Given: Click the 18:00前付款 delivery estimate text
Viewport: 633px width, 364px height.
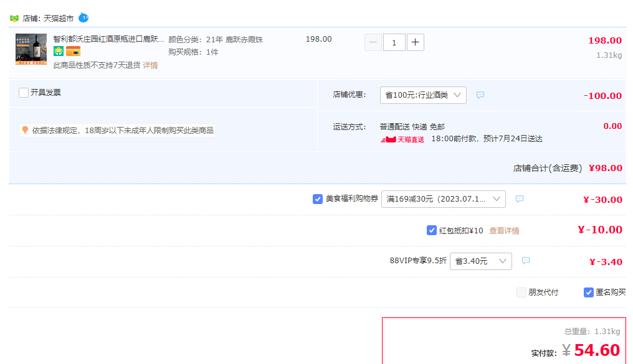Looking at the screenshot, I should [x=487, y=139].
